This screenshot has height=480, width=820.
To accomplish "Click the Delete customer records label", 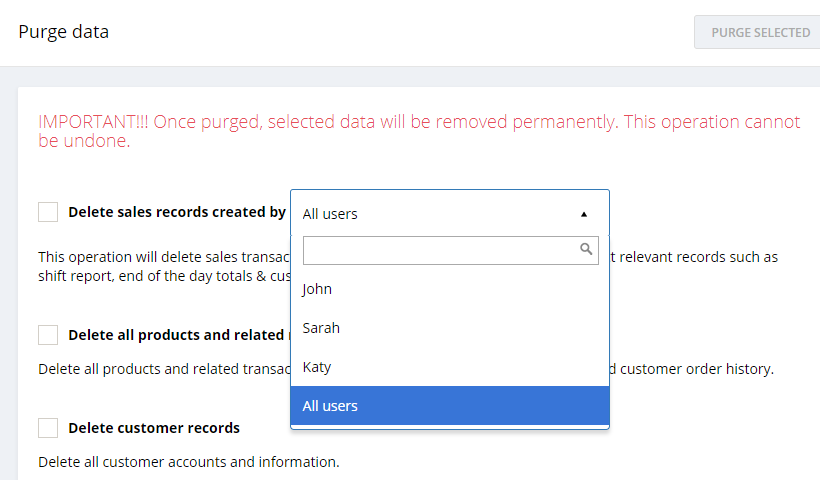I will (154, 428).
